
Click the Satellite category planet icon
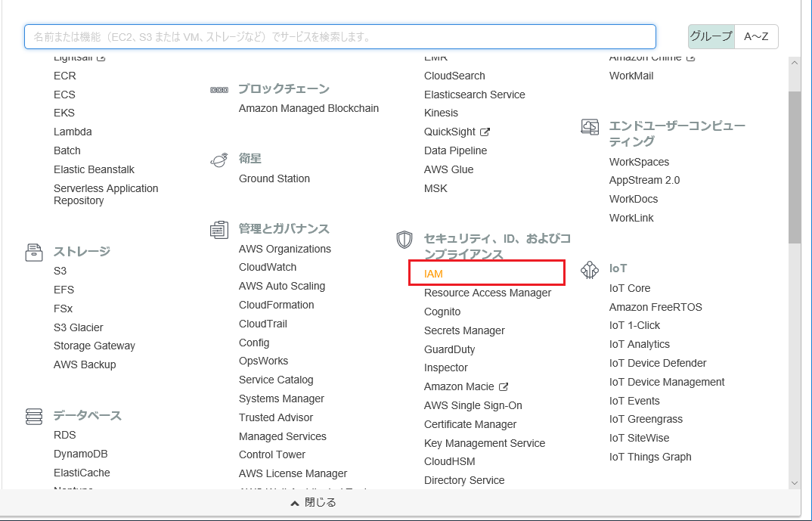point(219,160)
